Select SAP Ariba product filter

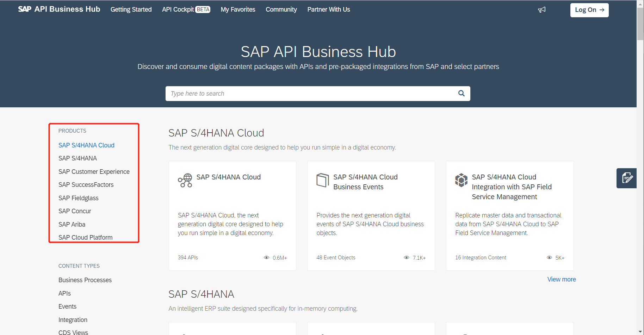[x=72, y=224]
